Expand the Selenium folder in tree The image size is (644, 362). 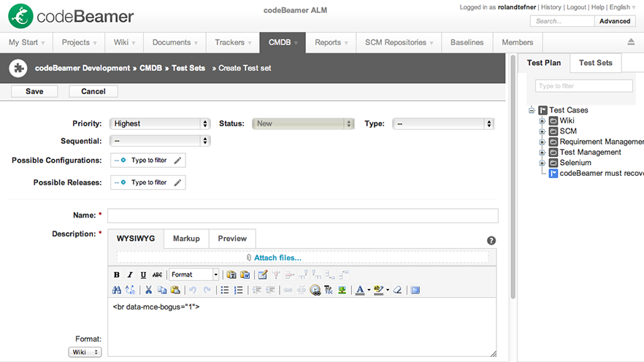(x=542, y=163)
